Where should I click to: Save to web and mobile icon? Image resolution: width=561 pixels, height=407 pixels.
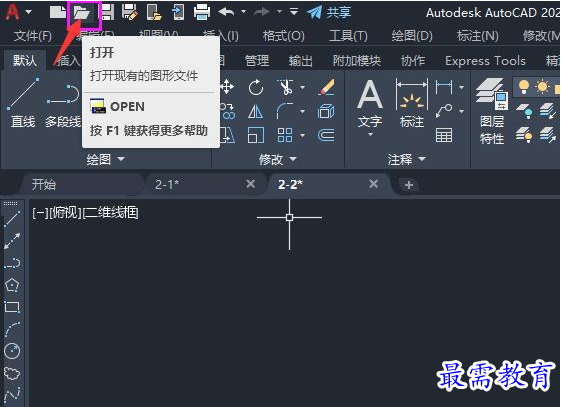pos(178,13)
